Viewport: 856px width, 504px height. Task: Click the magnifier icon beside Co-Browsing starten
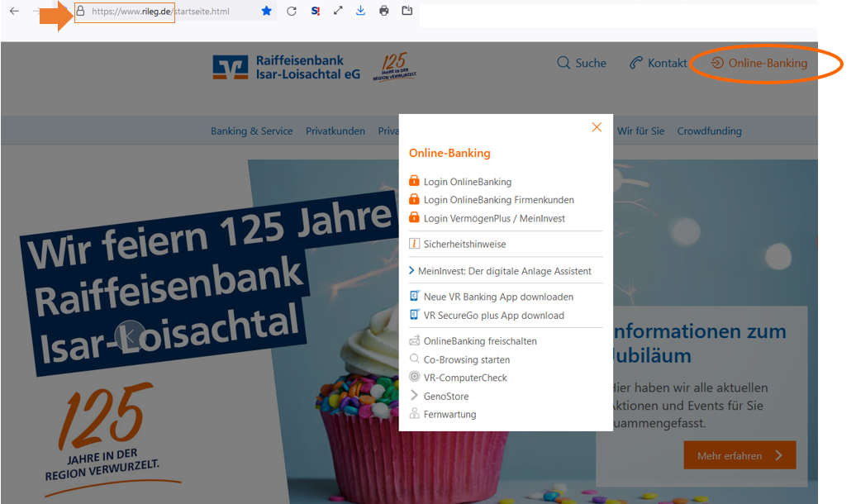[x=414, y=359]
